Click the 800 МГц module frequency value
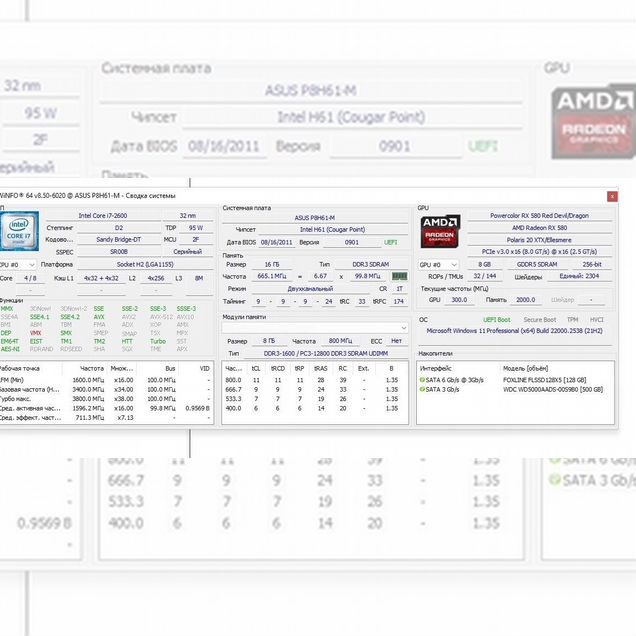The image size is (636, 636). tap(340, 341)
